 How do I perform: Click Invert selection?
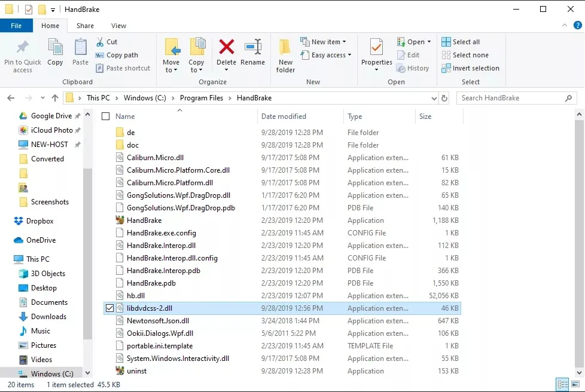(471, 68)
